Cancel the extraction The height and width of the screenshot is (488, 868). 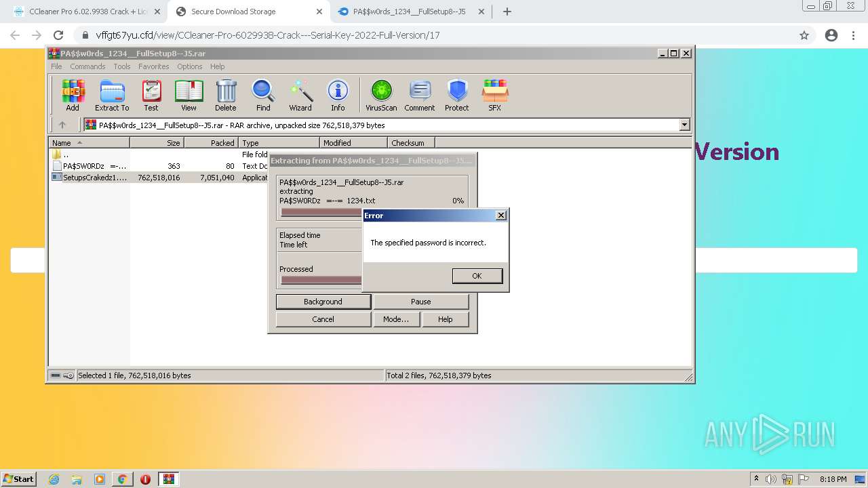pyautogui.click(x=323, y=319)
